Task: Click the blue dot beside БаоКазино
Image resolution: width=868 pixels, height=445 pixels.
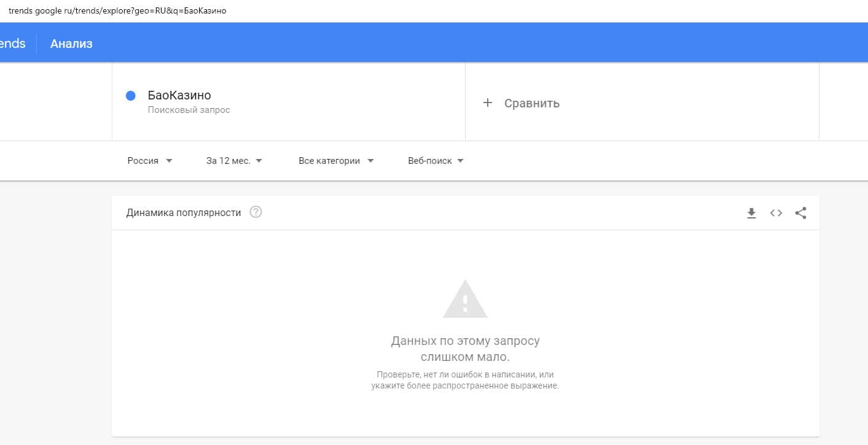Action: 130,96
